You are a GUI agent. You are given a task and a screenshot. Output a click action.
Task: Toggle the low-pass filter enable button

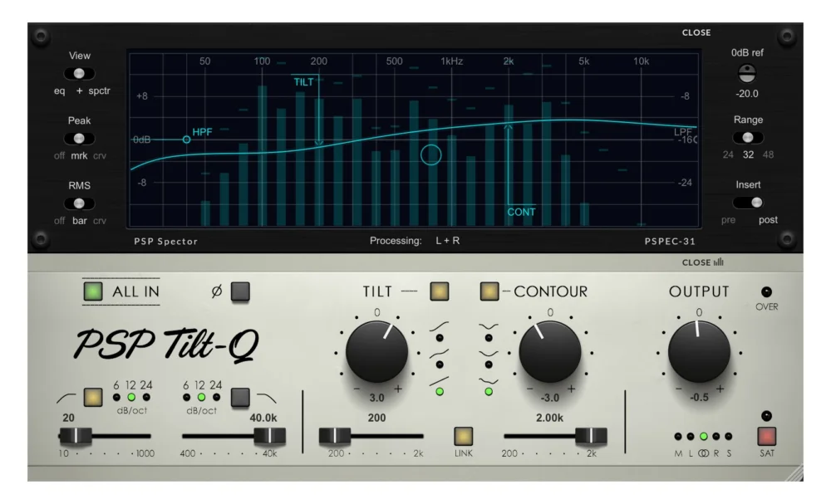pos(241,397)
